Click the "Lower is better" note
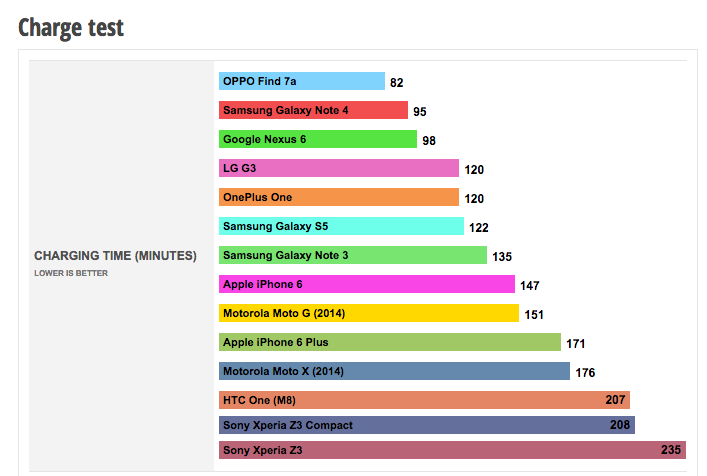The height and width of the screenshot is (476, 707). coord(71,273)
